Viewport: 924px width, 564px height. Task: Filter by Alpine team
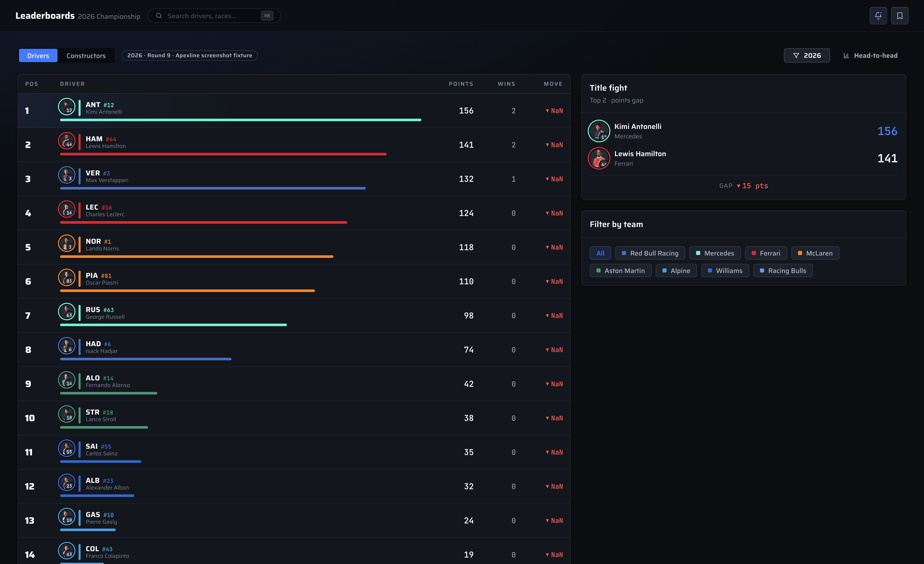(x=676, y=270)
